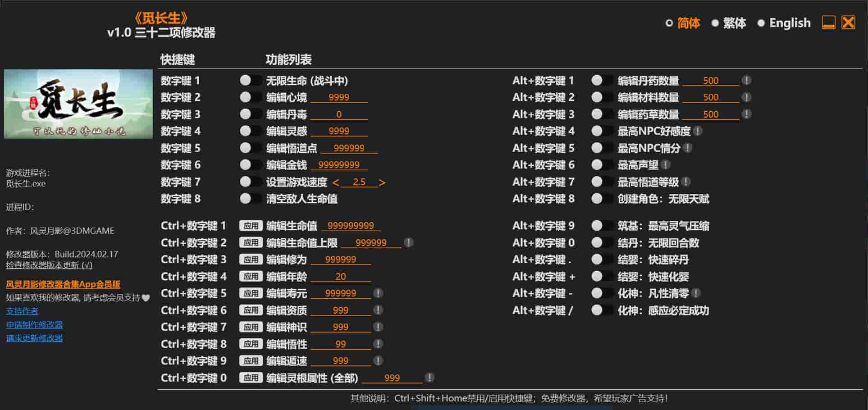Click info icon next to 编辑丹药数量

746,81
